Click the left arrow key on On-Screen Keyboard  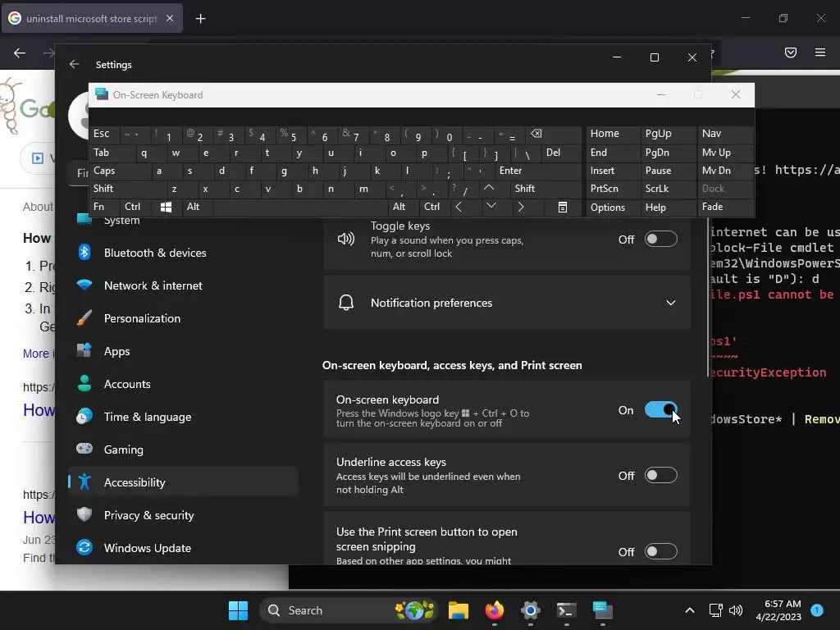[459, 208]
